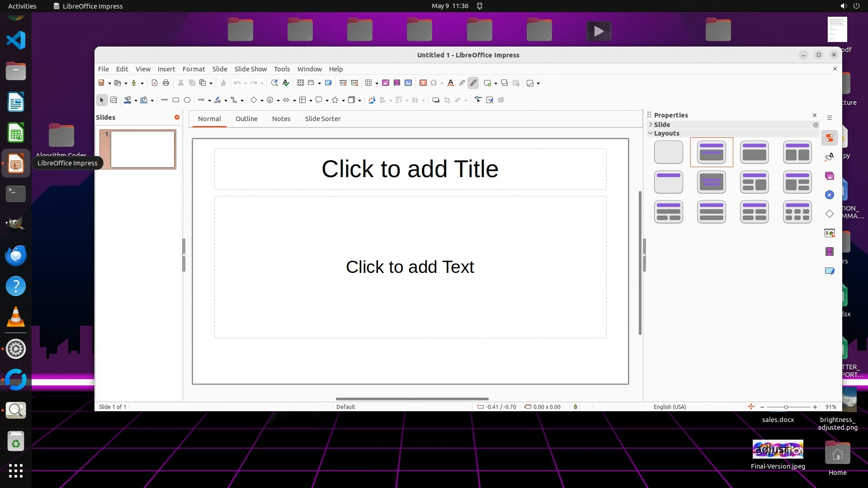868x488 pixels.
Task: Toggle the Show Draw Functions button
Action: coord(473,83)
